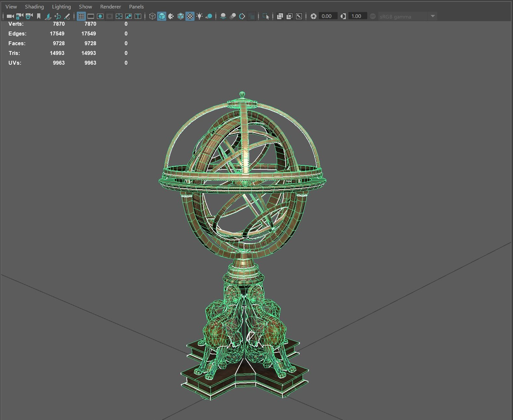Toggle Multisample Anti-aliasing icon
The height and width of the screenshot is (420, 513).
coord(242,16)
